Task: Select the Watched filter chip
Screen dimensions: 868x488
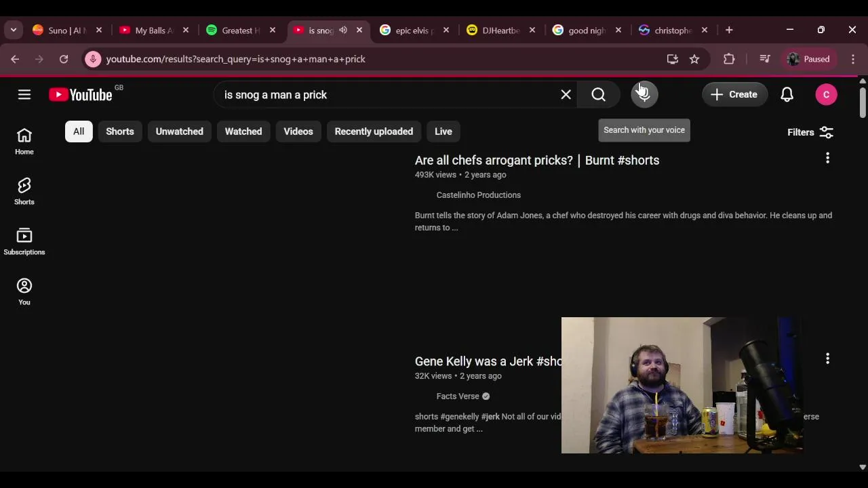Action: pos(243,131)
